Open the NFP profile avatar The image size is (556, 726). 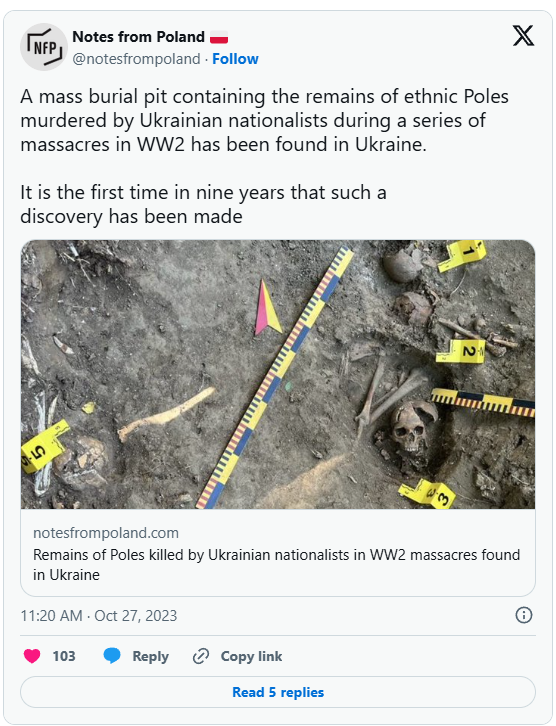(x=44, y=47)
